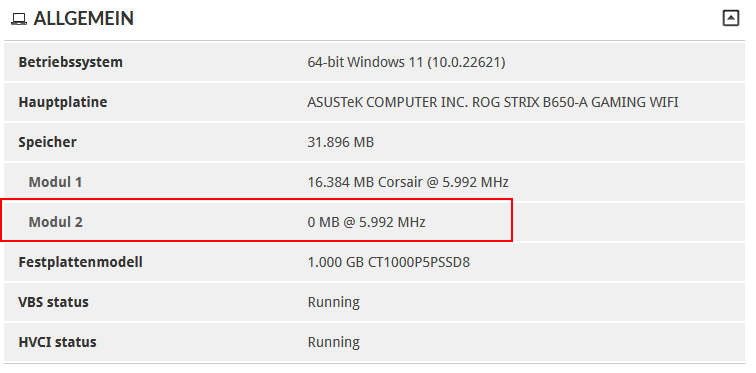Click the red highlight box around Modul 2
This screenshot has width=756, height=373.
[256, 220]
